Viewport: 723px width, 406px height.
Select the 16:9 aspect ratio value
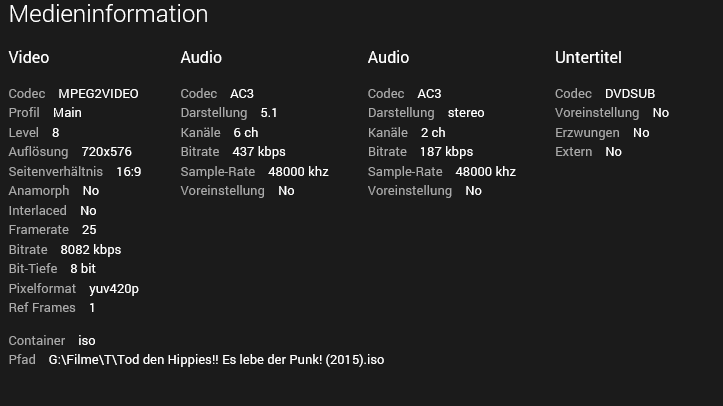tap(128, 172)
